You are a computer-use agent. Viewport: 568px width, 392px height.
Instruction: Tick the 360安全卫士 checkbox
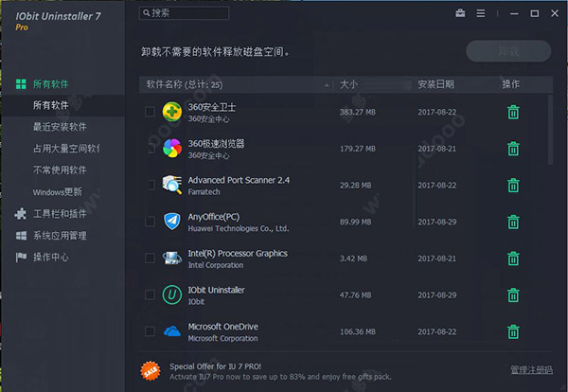coord(150,112)
